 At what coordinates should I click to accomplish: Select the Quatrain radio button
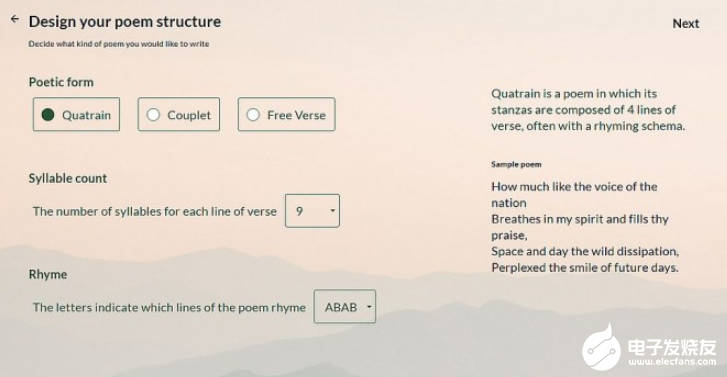[77, 114]
